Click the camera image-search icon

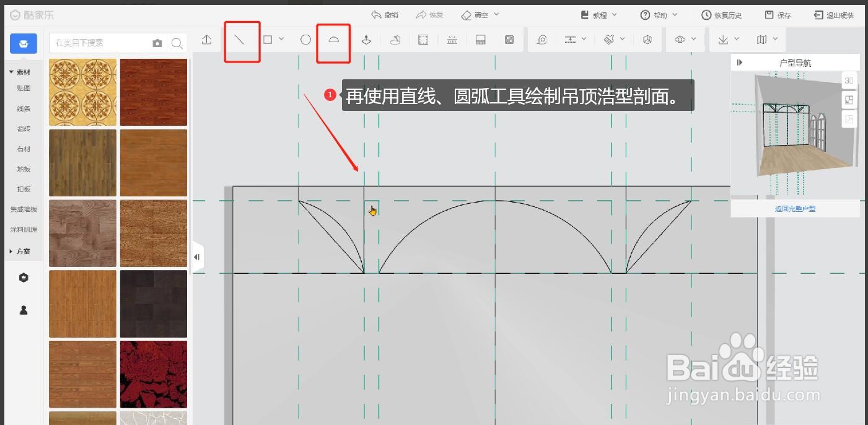point(157,43)
